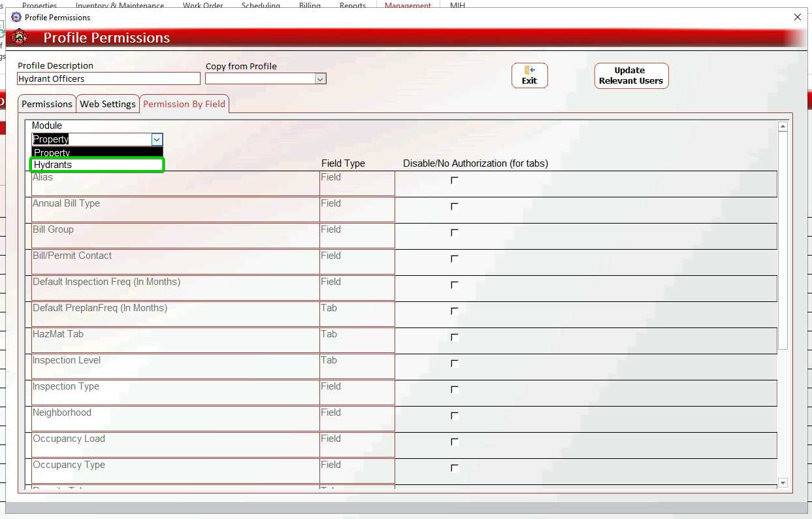Screen dimensions: 812x519
Task: Check the Inspection Type disable checkbox
Action: [x=455, y=390]
